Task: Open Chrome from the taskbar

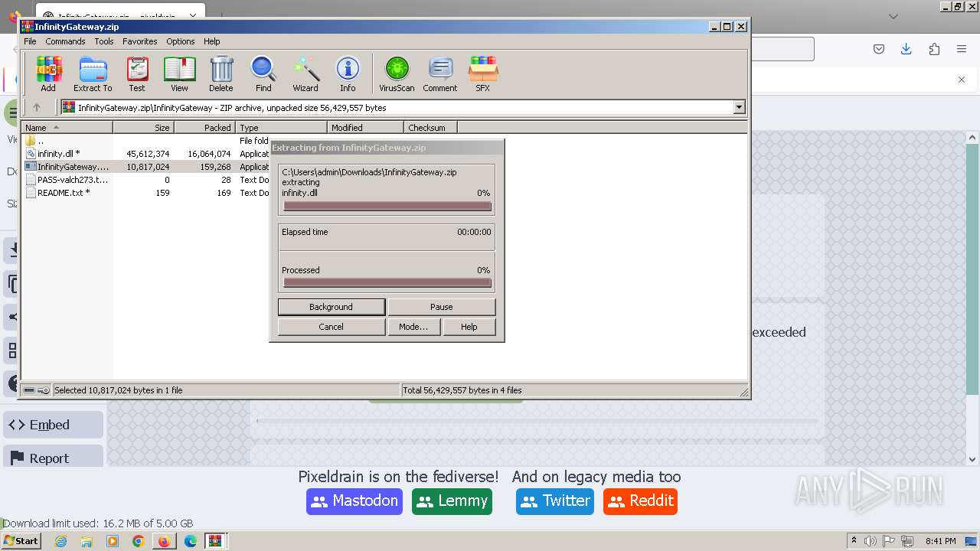Action: [x=139, y=541]
